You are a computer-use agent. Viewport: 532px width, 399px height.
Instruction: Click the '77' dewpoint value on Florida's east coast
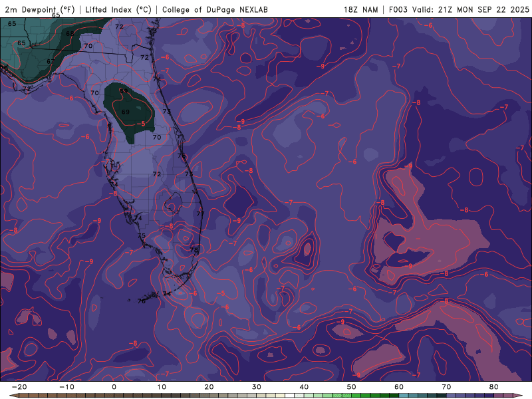pos(201,213)
